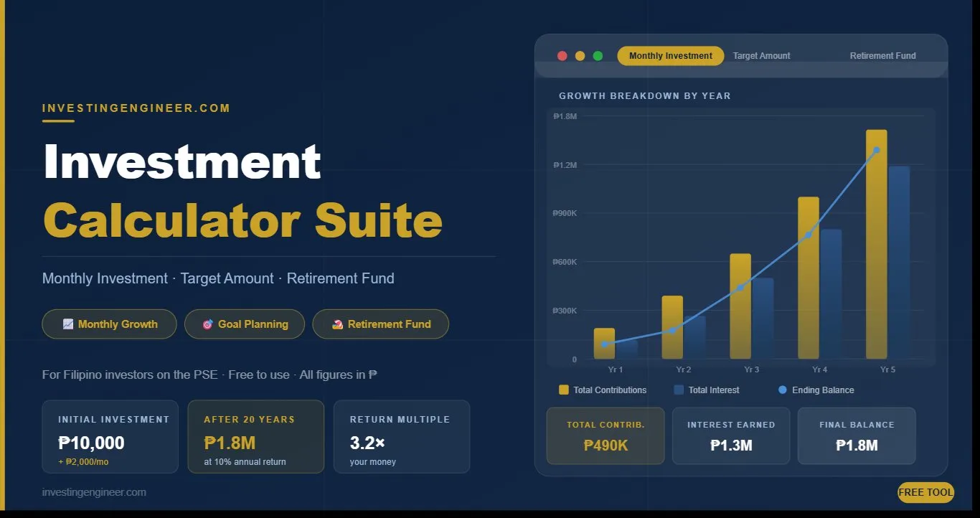Click the Yr 4 gold contributions bar
980x518 pixels.
(x=809, y=278)
